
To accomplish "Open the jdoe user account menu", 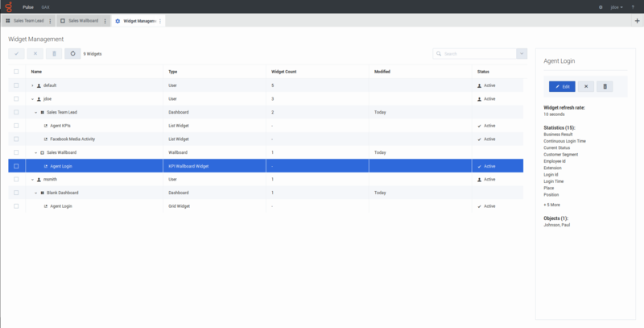I will [x=616, y=6].
